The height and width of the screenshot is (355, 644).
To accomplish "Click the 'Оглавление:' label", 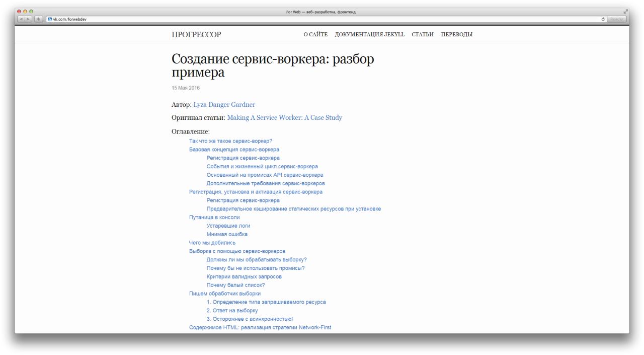I will [191, 131].
